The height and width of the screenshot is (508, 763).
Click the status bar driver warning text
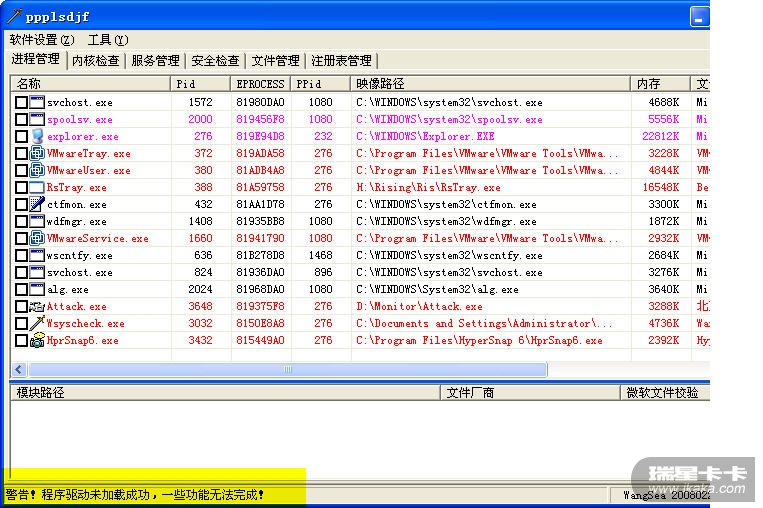click(x=134, y=495)
